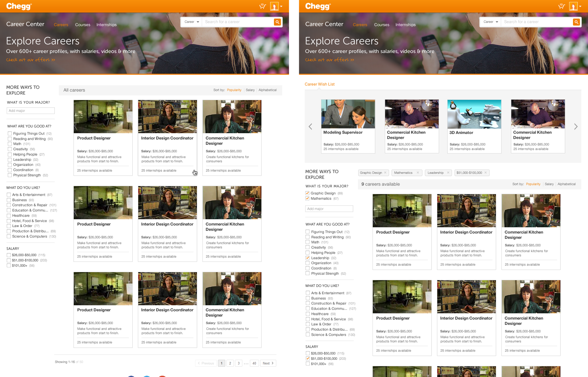The image size is (588, 377).
Task: Expand account menu arrow on the right page
Action: click(x=580, y=6)
